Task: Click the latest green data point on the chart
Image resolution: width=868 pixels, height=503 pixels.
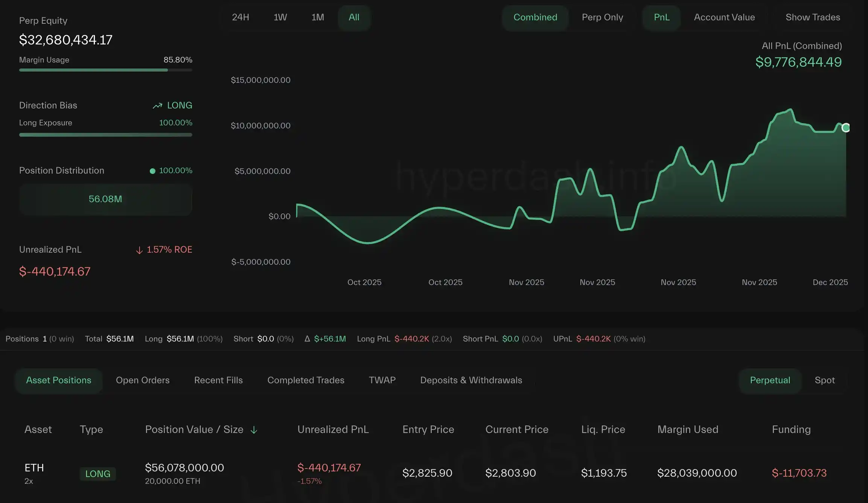Action: coord(845,128)
